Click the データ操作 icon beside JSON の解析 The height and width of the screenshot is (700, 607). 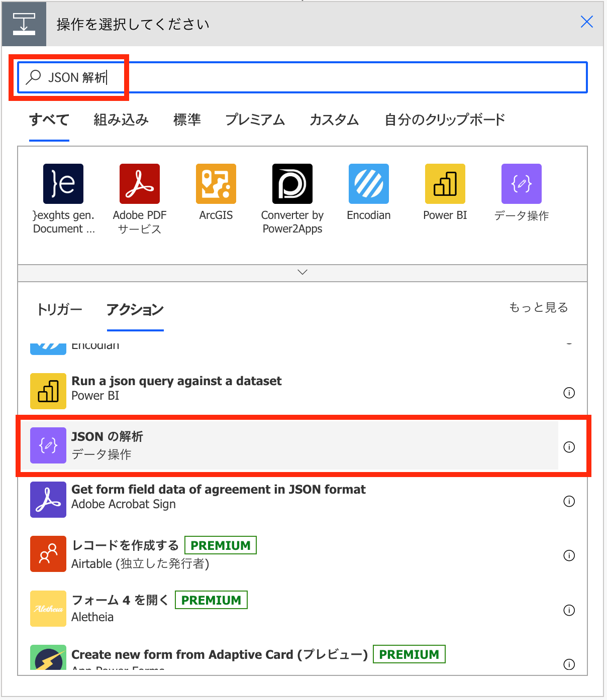48,445
